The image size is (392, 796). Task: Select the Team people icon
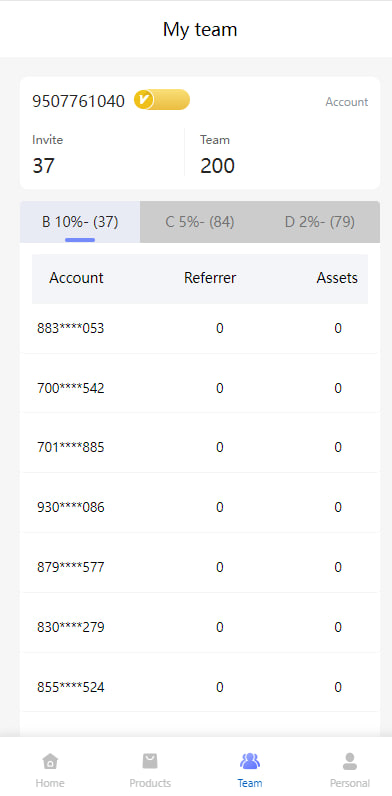point(250,761)
